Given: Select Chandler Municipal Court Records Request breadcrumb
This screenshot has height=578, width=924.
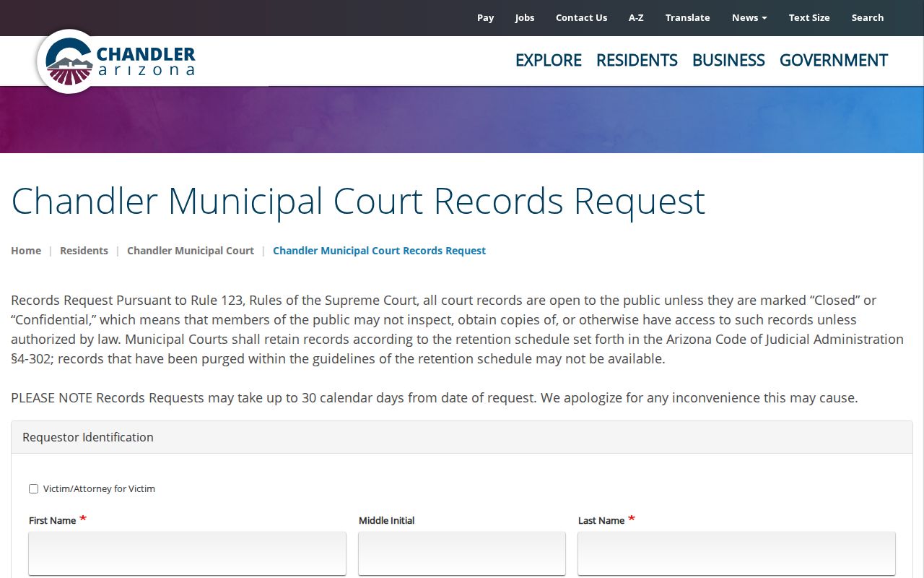Looking at the screenshot, I should tap(379, 251).
